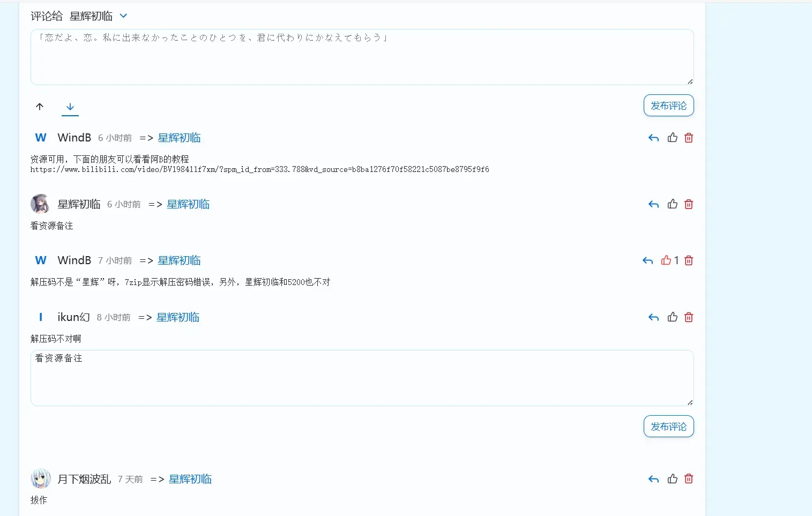Click the 8 小时前 timestamp

click(x=114, y=317)
